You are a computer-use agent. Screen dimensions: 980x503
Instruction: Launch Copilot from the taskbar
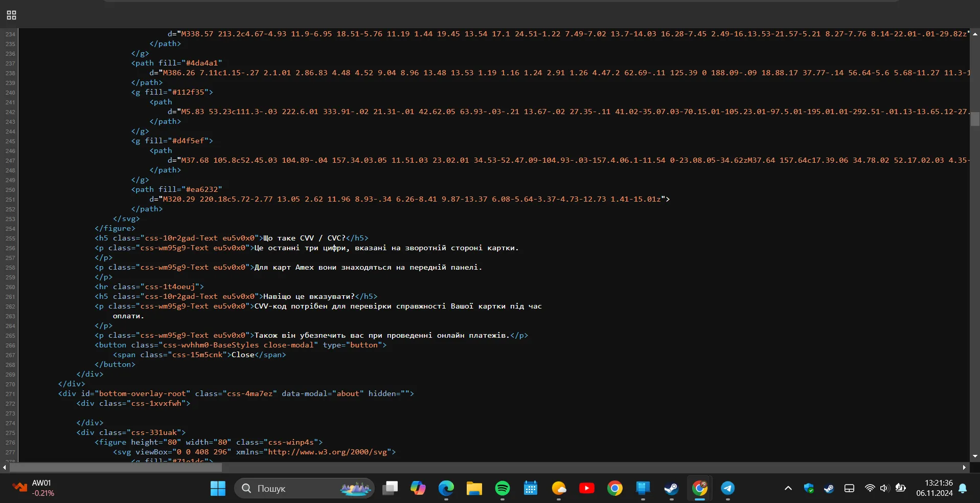(418, 489)
